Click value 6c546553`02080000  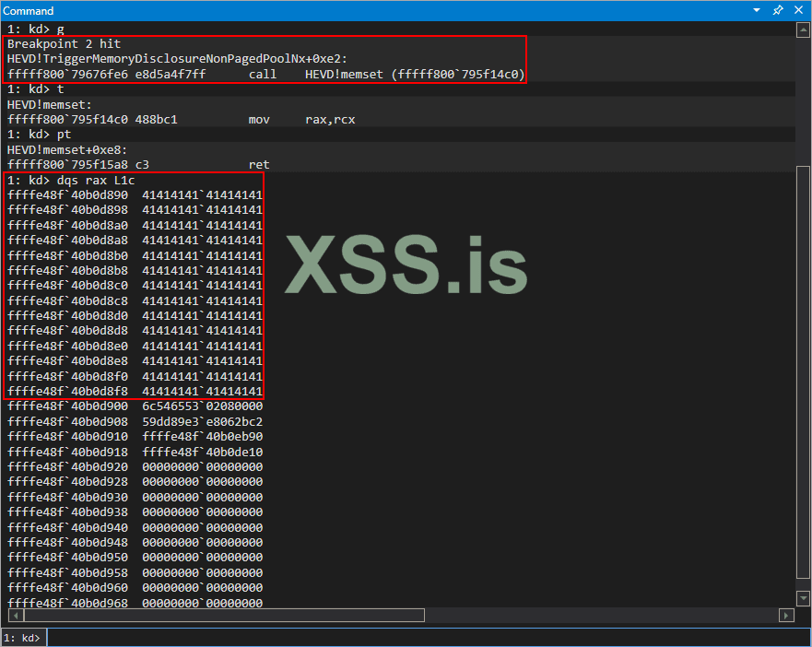point(203,406)
